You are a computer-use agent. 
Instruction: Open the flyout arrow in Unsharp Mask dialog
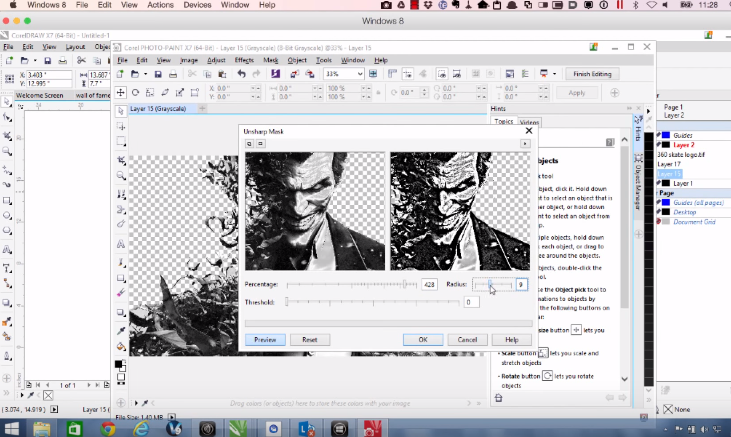525,144
